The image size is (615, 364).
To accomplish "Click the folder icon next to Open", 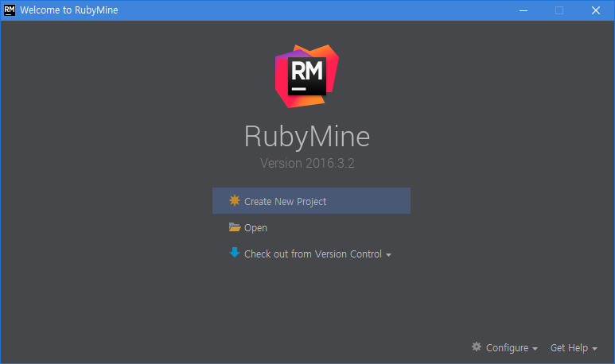I will tap(235, 227).
